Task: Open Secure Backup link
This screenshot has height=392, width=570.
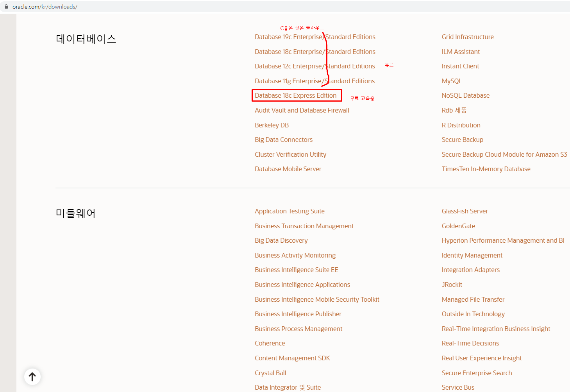Action: coord(463,140)
